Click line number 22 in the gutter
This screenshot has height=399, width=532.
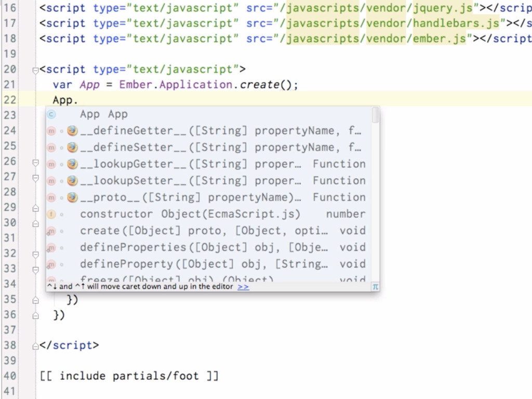(x=10, y=100)
